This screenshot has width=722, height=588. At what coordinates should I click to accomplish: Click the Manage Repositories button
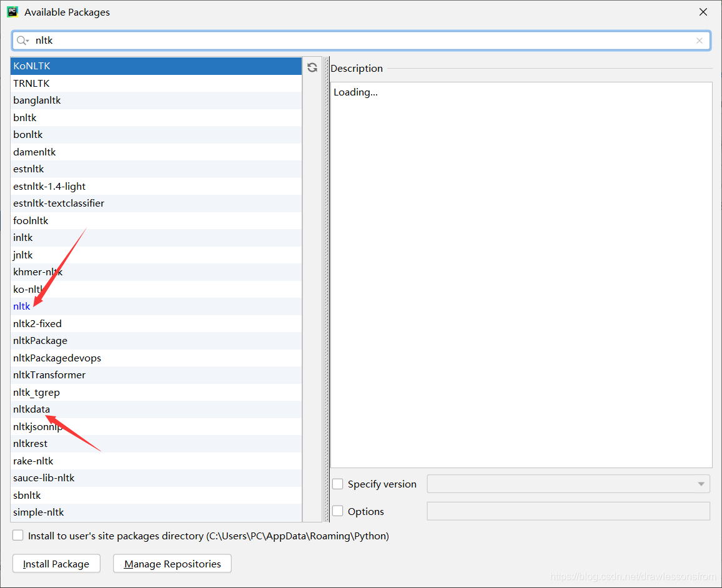point(172,564)
